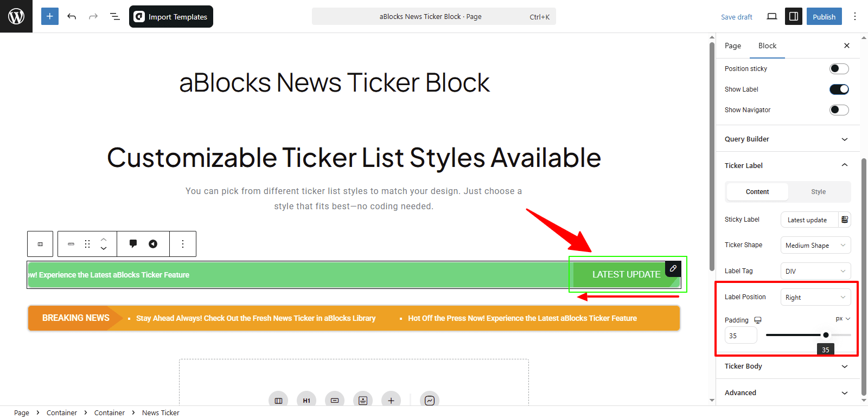Click 'Stay Ahead Always!' ticker headline
The height and width of the screenshot is (419, 868).
256,318
